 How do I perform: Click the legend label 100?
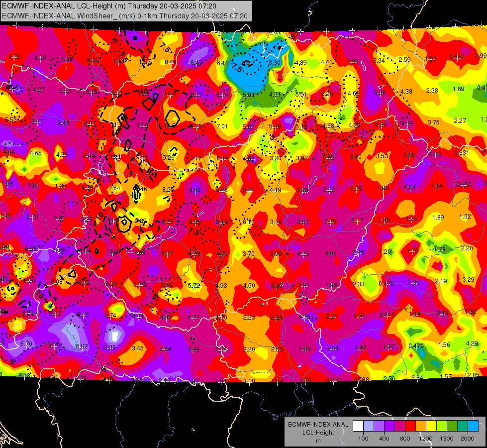tap(363, 439)
